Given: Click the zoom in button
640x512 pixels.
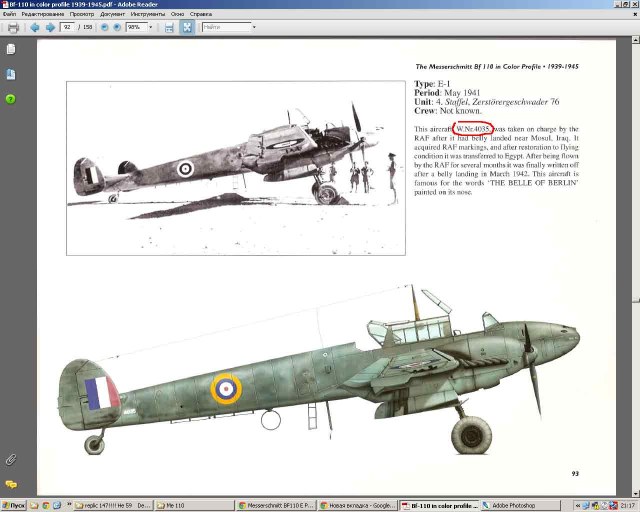Looking at the screenshot, I should pyautogui.click(x=116, y=27).
